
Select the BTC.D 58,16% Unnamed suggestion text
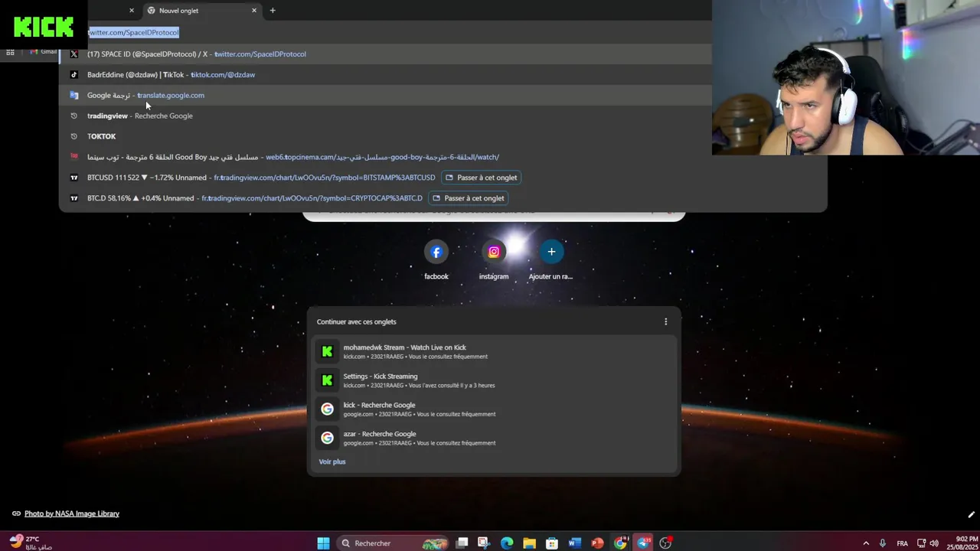[141, 198]
